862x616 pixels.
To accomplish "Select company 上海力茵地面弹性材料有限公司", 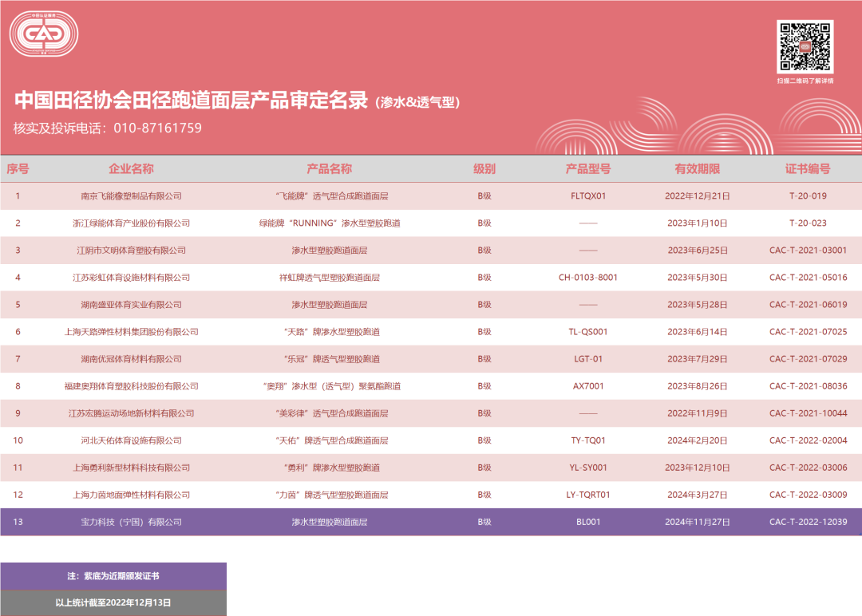I will tap(131, 495).
